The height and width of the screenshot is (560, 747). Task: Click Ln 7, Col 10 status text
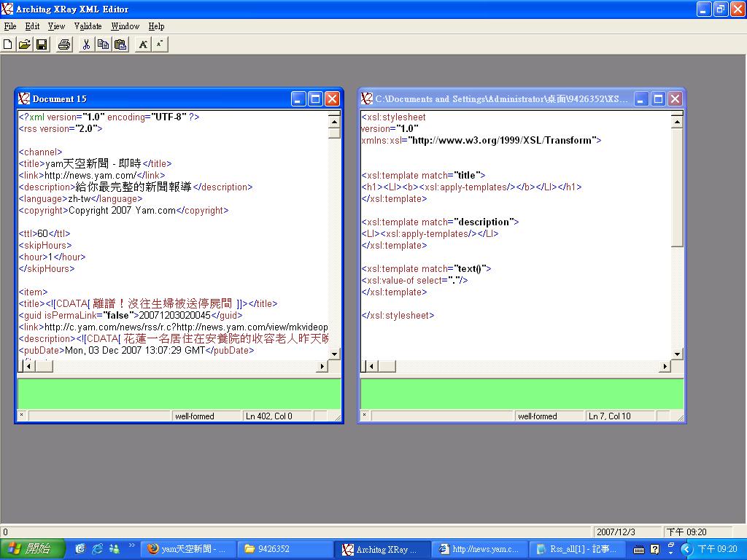coord(610,416)
